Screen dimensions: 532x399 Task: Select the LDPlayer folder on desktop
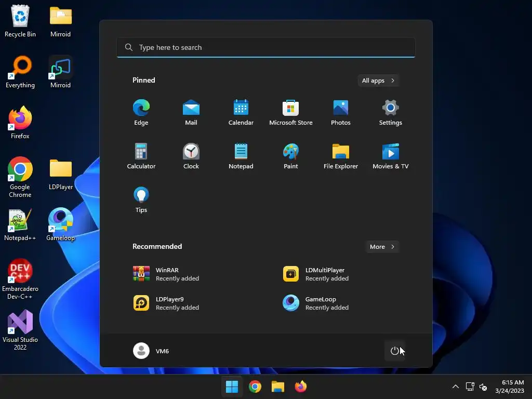[60, 175]
